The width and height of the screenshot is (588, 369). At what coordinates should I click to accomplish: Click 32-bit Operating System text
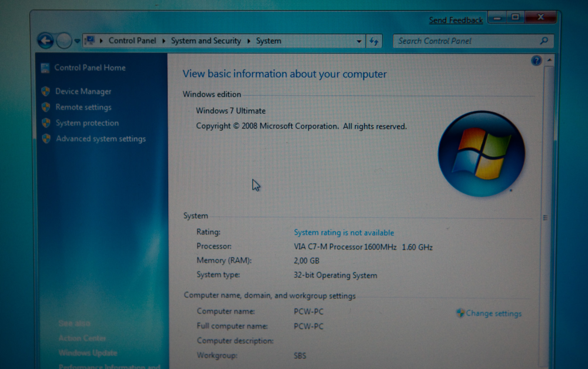tap(335, 276)
